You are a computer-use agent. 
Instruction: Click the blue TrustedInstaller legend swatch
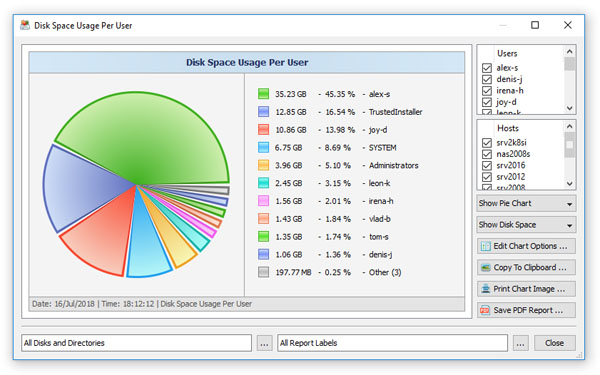tap(263, 112)
